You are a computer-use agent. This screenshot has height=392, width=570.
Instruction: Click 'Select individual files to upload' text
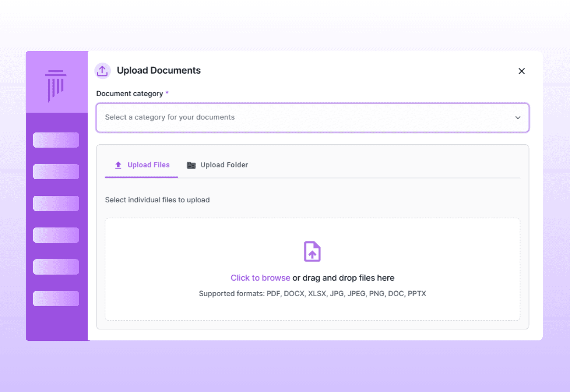[x=157, y=200]
